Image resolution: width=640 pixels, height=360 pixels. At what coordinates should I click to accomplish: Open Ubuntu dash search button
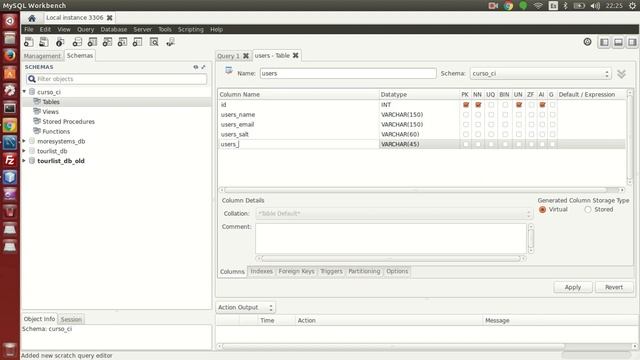pos(10,21)
